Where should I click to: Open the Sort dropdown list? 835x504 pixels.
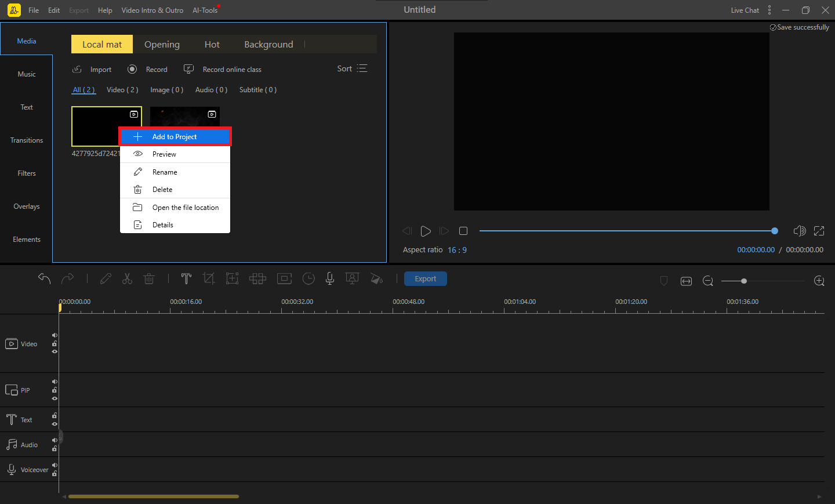352,68
